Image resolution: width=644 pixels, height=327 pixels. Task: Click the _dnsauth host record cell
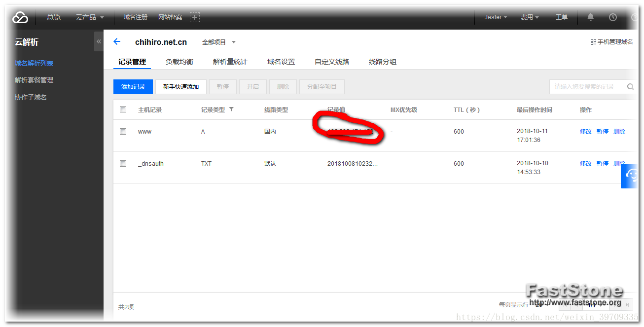pyautogui.click(x=151, y=164)
